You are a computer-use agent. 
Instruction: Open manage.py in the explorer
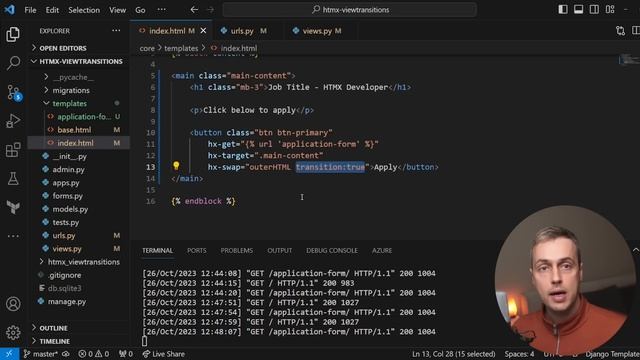[78, 301]
